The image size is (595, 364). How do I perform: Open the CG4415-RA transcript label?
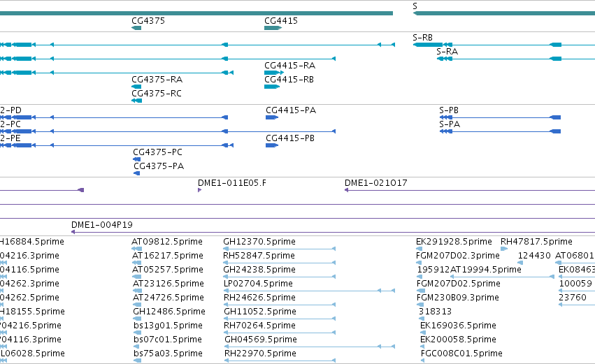pos(290,66)
